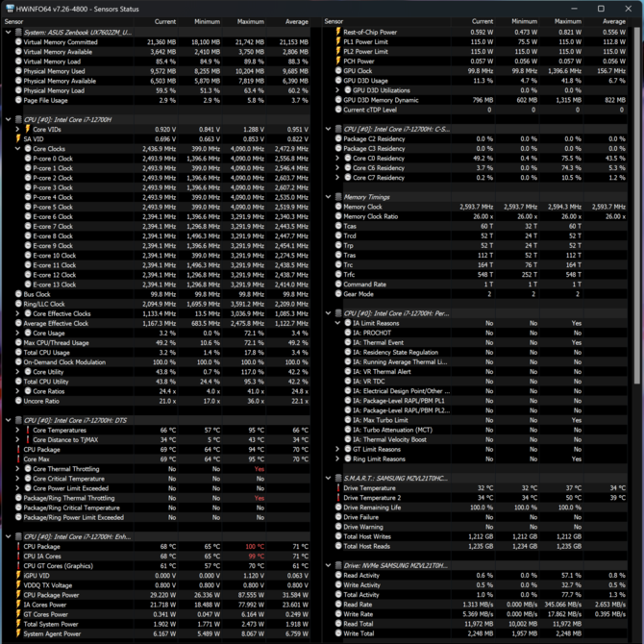
Task: Expand the Core Temperatures row
Action: [17, 430]
